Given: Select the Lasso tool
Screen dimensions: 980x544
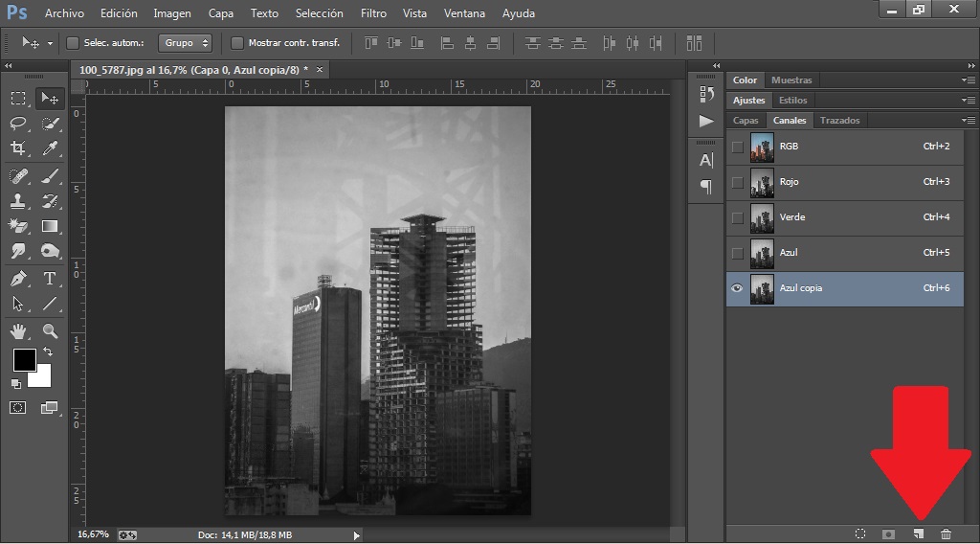Looking at the screenshot, I should (x=18, y=124).
